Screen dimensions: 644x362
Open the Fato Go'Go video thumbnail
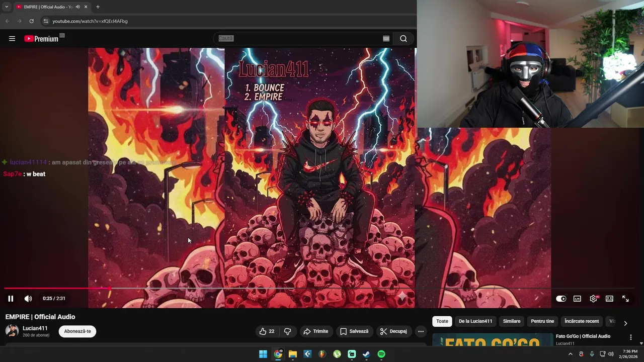pos(493,340)
